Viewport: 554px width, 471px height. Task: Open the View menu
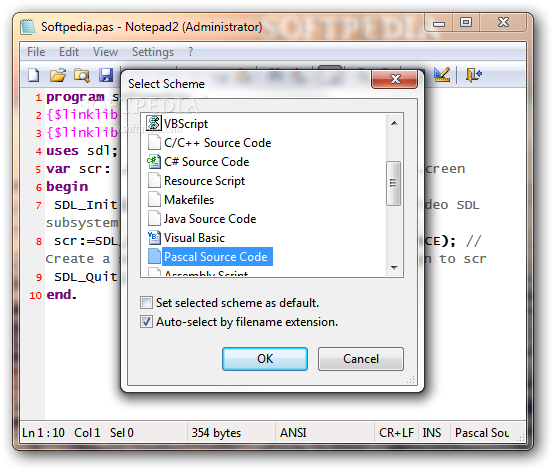tap(105, 52)
